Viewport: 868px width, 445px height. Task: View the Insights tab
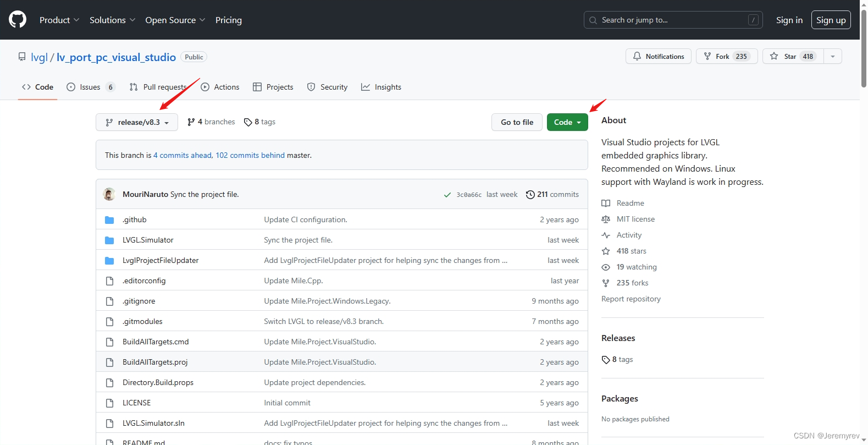pos(382,87)
